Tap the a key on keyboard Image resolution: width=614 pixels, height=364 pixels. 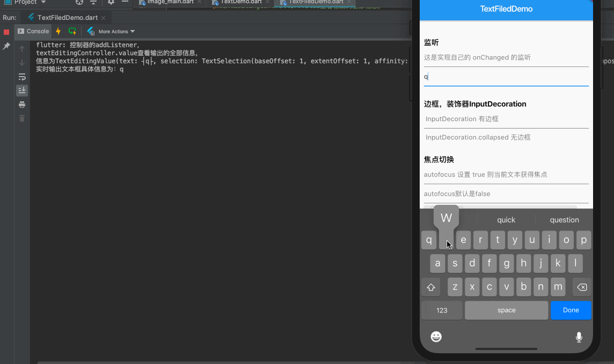pos(437,264)
